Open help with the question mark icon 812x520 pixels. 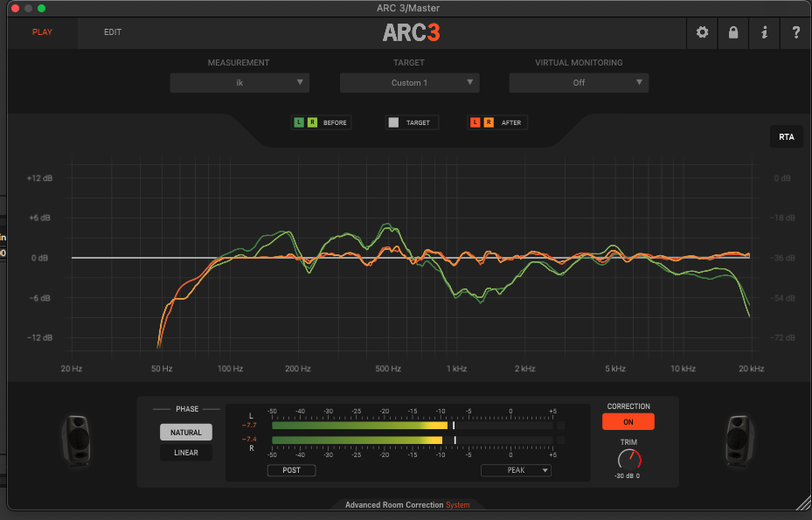[795, 32]
